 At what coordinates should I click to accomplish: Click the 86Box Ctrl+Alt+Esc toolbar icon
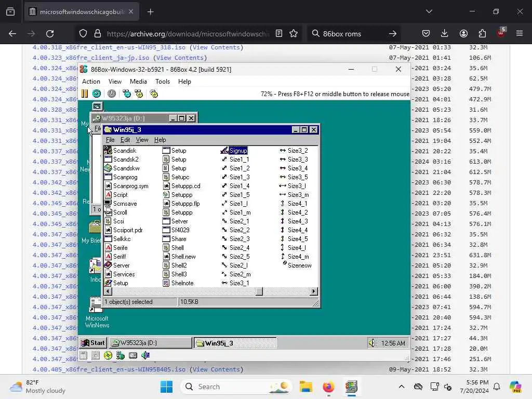pos(139,94)
